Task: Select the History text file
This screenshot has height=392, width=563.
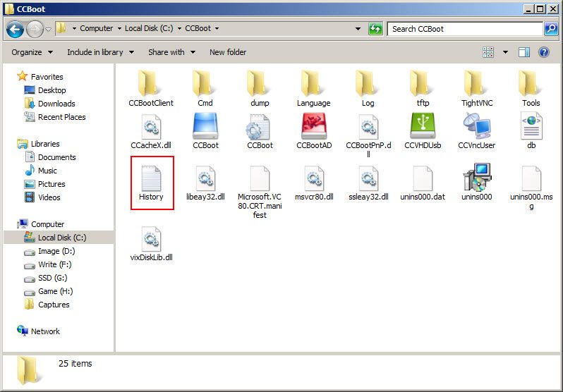Action: (x=151, y=183)
